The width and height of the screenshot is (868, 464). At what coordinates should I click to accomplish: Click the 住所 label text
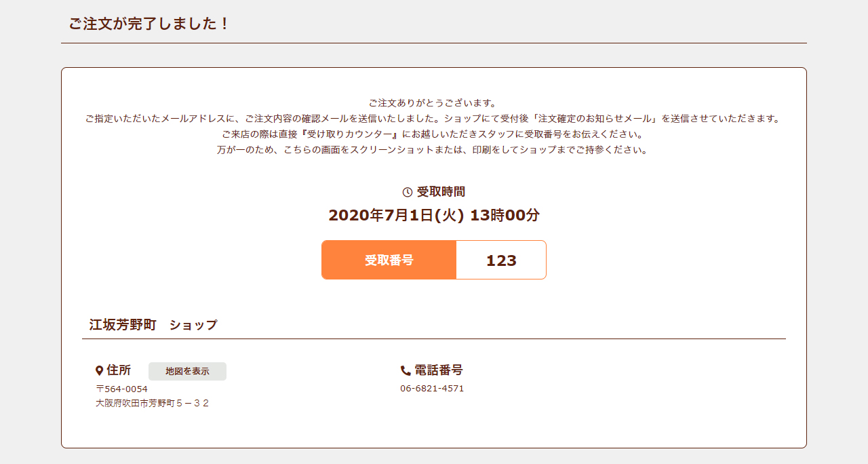point(119,370)
